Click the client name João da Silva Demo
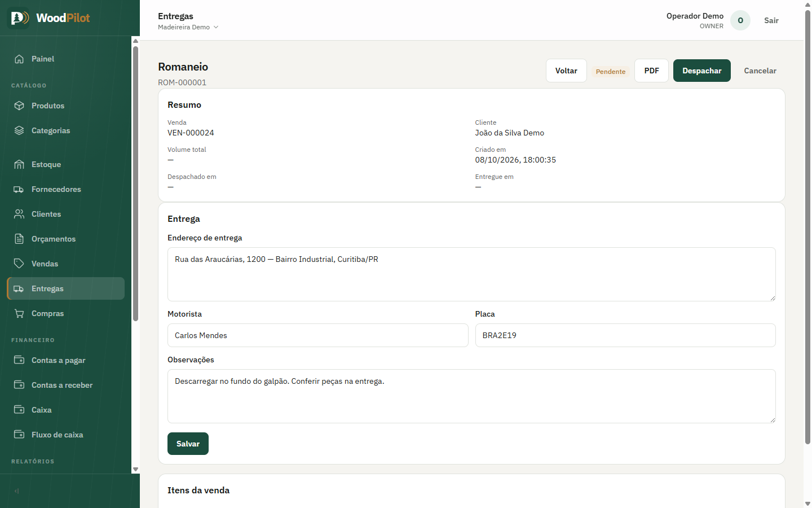 [510, 133]
